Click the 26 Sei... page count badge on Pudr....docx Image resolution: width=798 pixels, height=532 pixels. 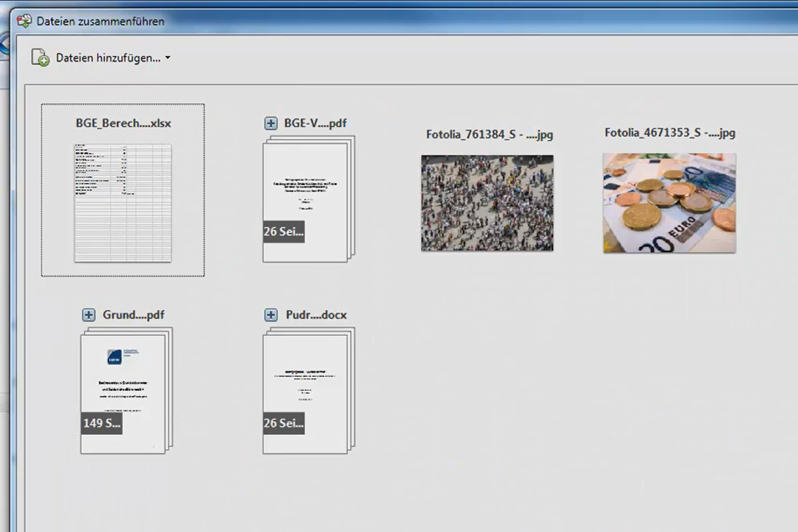pos(283,423)
